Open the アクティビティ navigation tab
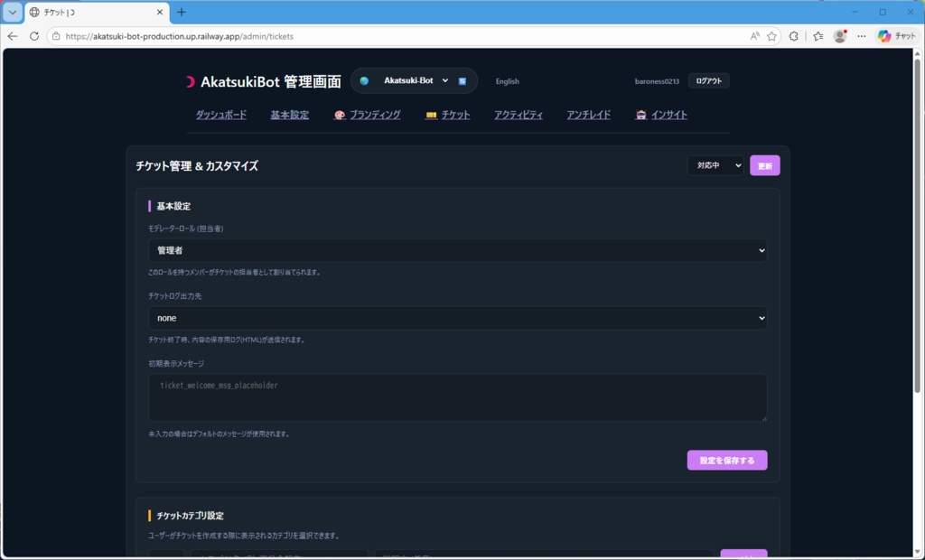 point(518,115)
